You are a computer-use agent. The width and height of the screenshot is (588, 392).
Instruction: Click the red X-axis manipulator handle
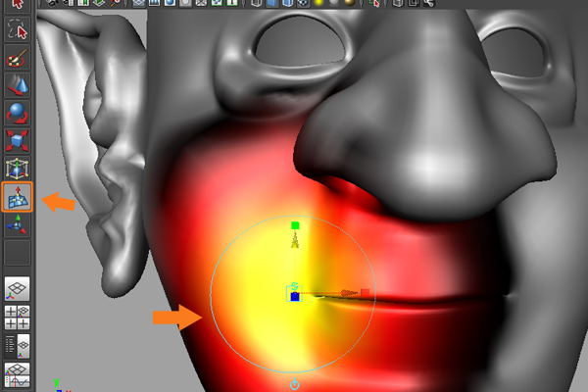tap(366, 292)
